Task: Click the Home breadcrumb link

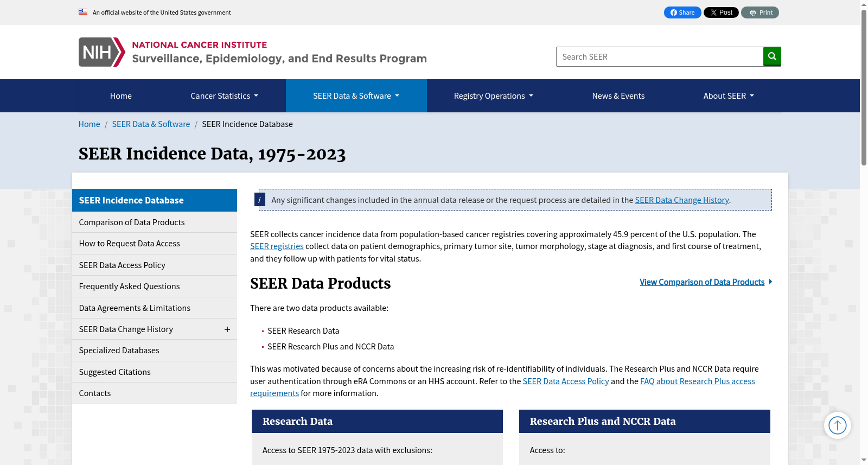Action: [x=90, y=124]
